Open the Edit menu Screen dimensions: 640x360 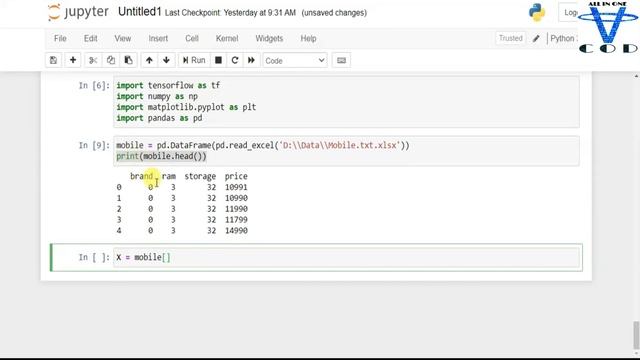point(90,38)
